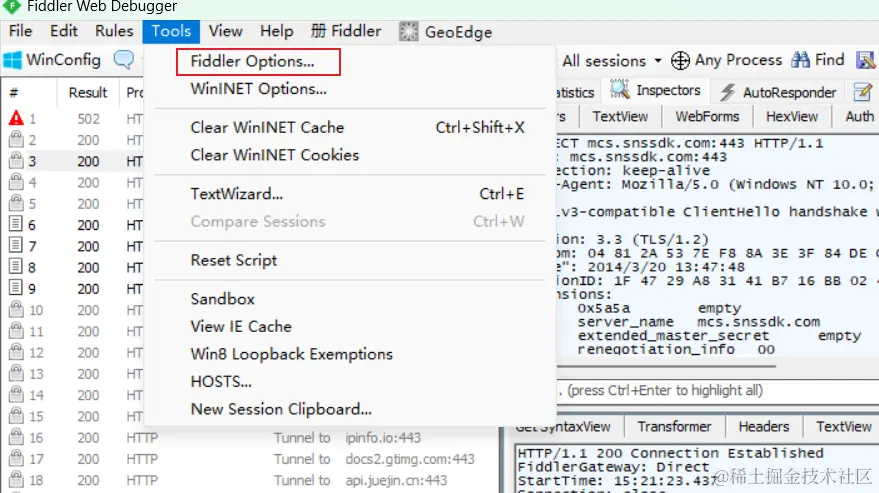The width and height of the screenshot is (879, 493).
Task: Select session 12 lock icon
Action: [x=16, y=352]
